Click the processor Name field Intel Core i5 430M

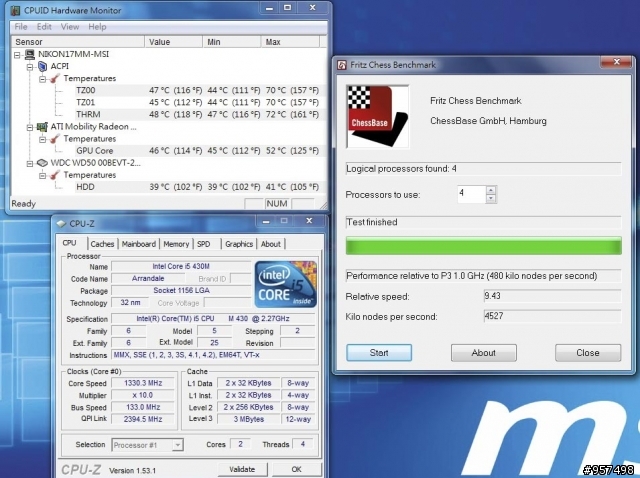[x=181, y=267]
